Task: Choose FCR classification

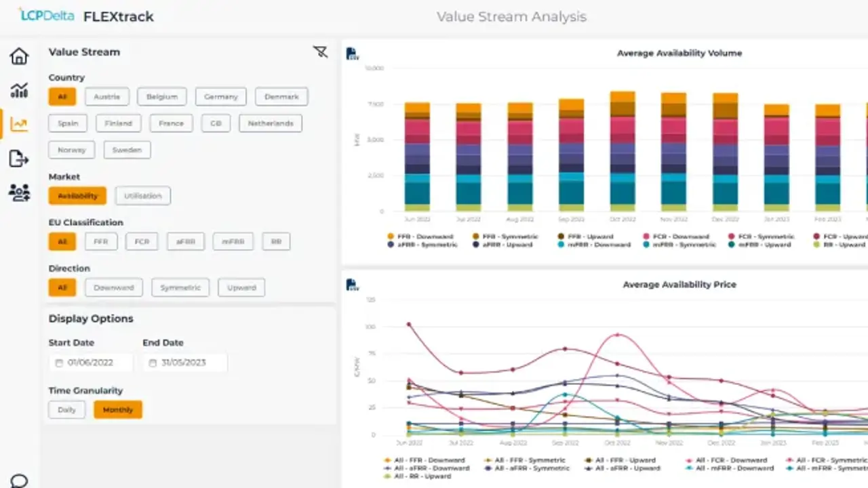Action: click(x=142, y=241)
